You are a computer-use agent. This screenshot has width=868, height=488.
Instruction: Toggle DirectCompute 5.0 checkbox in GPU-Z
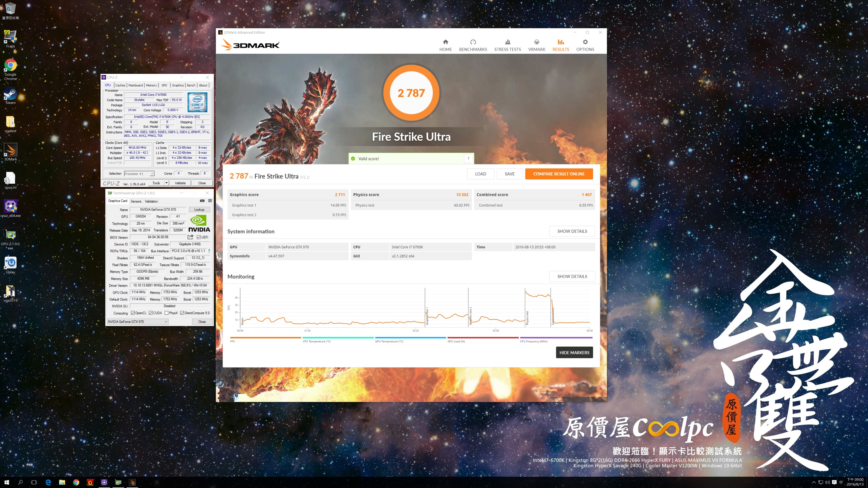182,313
